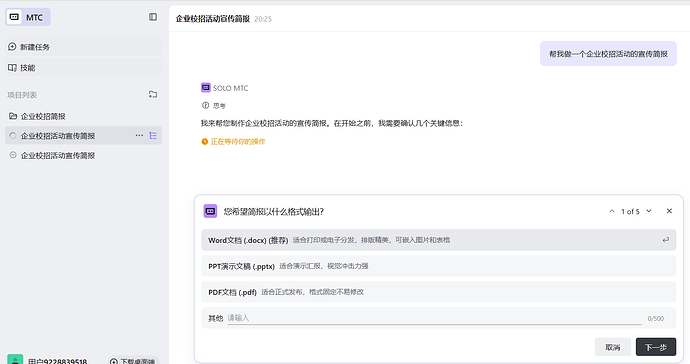690x364 pixels.
Task: Click the dialog's purple MTC icon
Action: [x=210, y=211]
